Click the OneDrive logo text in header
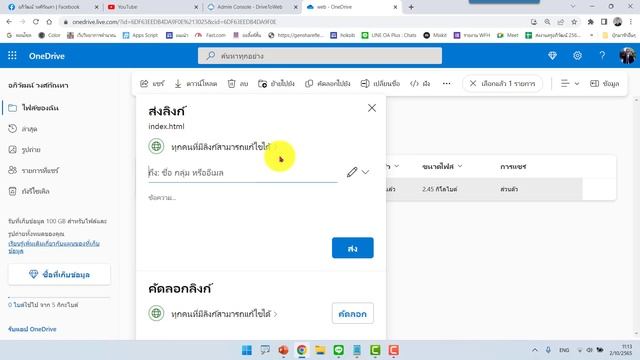 pos(47,56)
